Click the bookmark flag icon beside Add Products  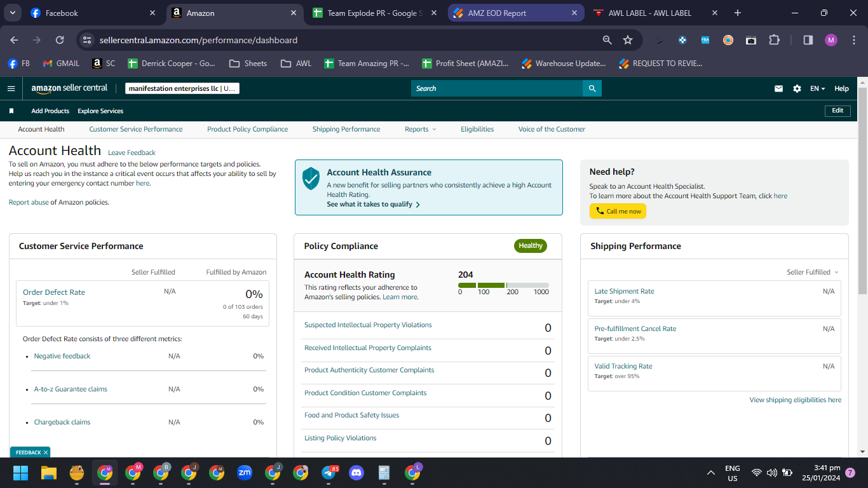11,111
